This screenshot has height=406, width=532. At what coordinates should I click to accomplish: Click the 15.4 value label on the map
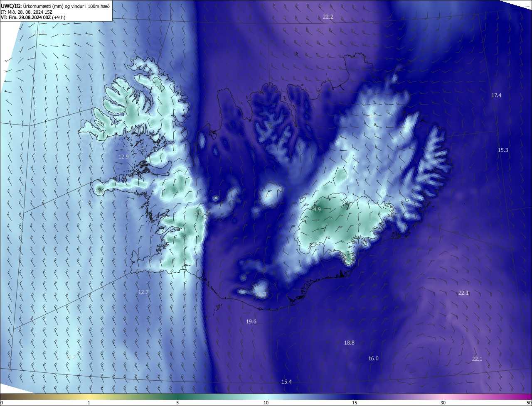click(286, 382)
